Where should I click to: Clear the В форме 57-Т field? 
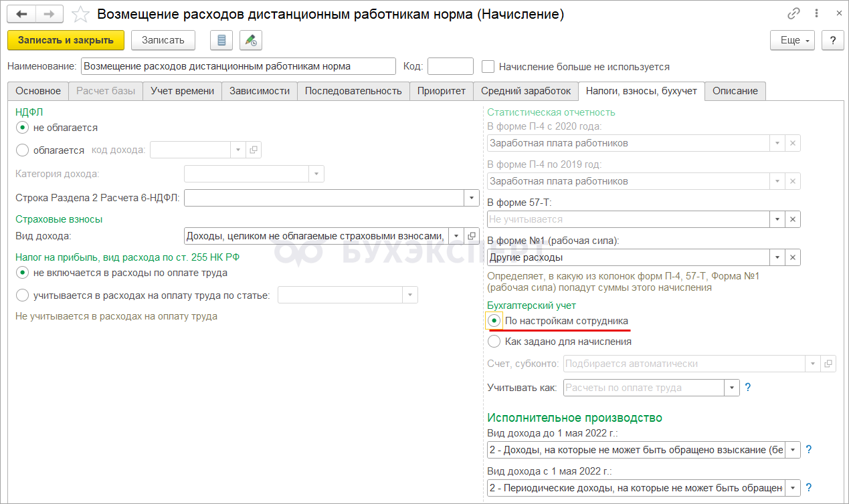[x=793, y=219]
